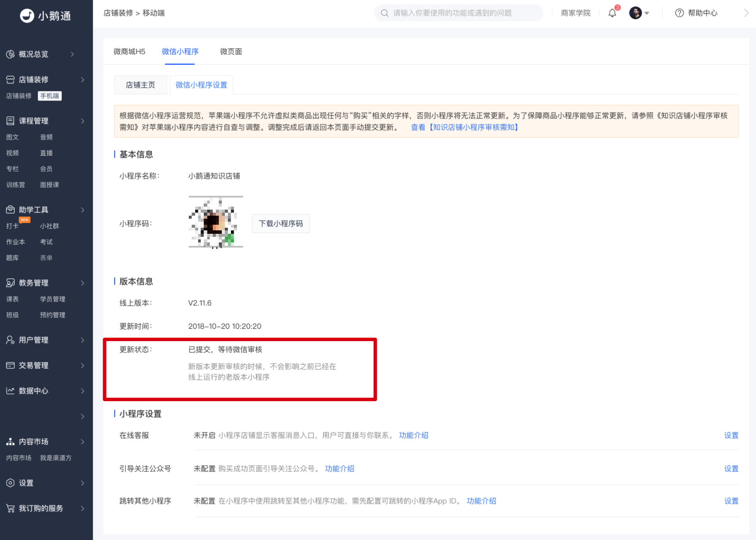This screenshot has height=540, width=756.
Task: Click 设置 for 跳转其他小程序 row
Action: click(x=731, y=501)
